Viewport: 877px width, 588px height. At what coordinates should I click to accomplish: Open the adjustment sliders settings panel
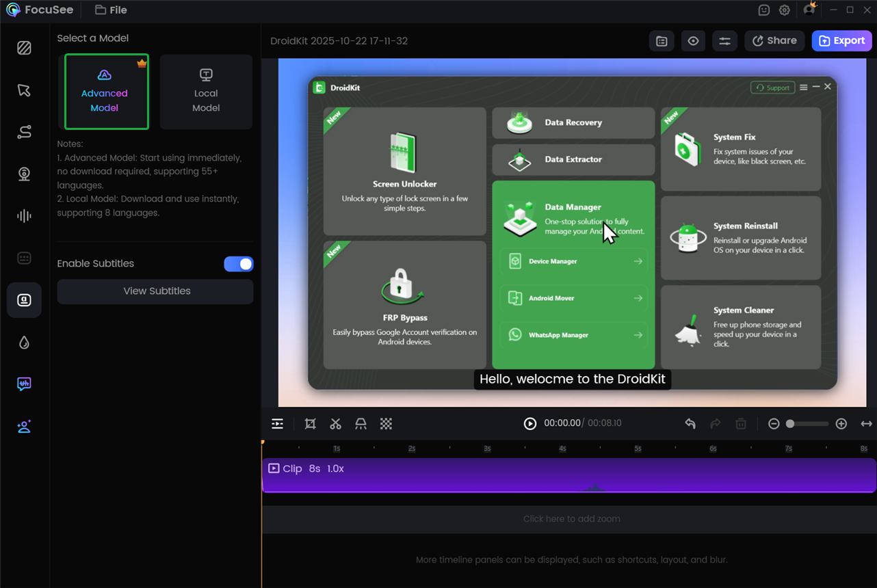coord(724,41)
